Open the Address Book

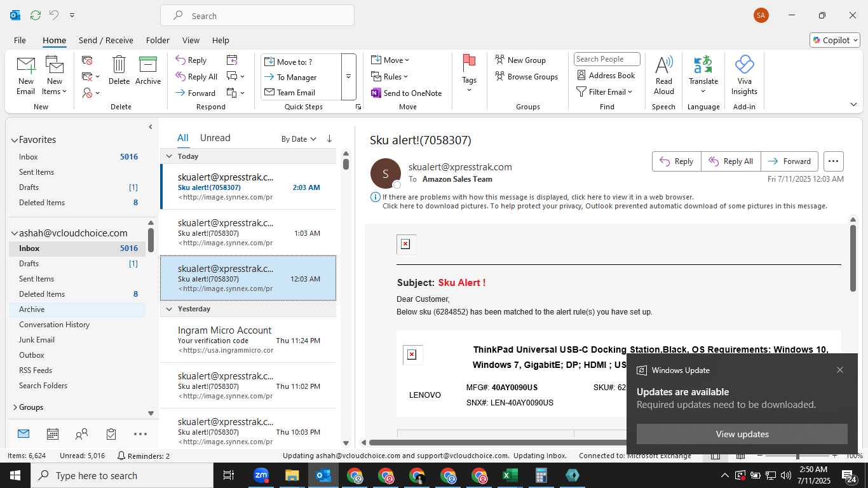(x=606, y=75)
